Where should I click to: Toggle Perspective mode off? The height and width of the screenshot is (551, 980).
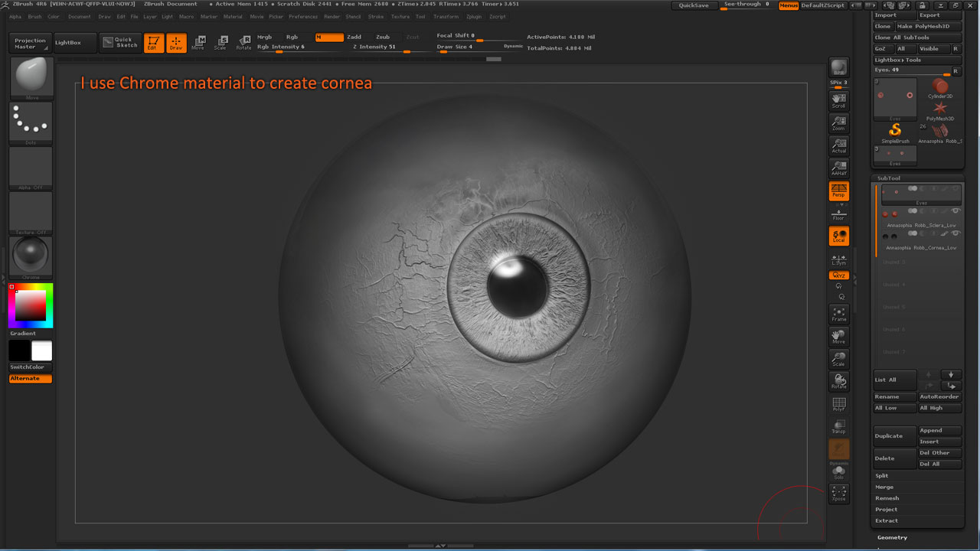click(839, 191)
